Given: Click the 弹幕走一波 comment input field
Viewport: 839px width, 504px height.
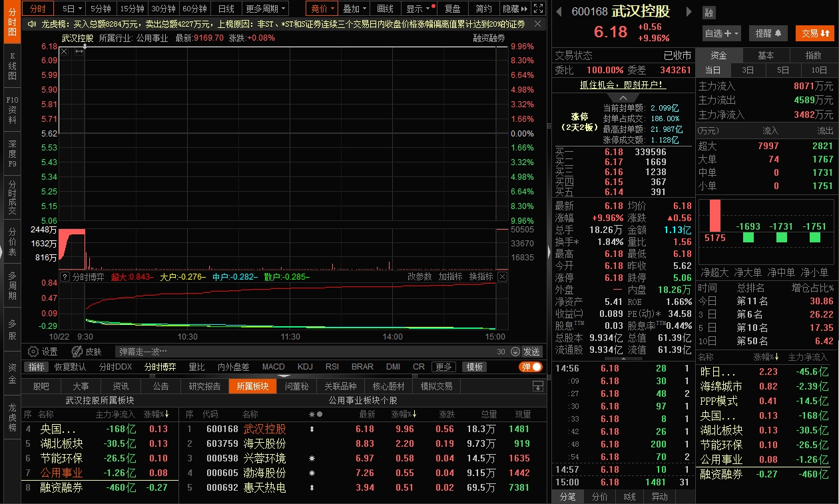Looking at the screenshot, I should [312, 352].
